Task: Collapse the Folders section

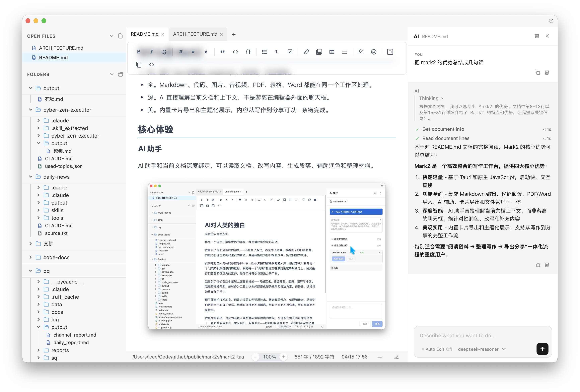Action: click(x=111, y=74)
